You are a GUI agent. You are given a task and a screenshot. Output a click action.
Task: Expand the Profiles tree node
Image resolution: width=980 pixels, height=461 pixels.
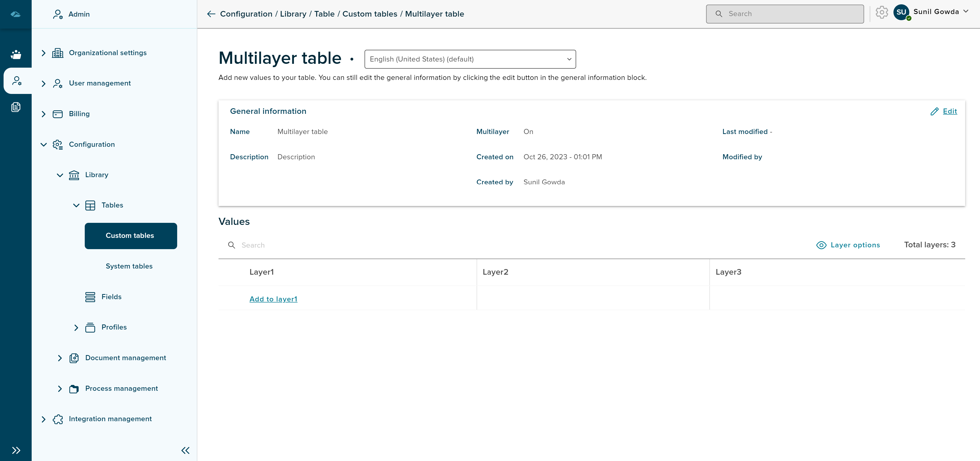pyautogui.click(x=76, y=327)
